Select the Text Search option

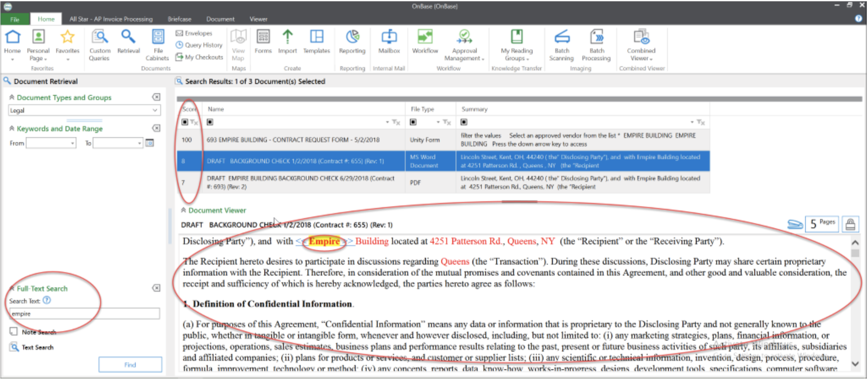point(37,347)
